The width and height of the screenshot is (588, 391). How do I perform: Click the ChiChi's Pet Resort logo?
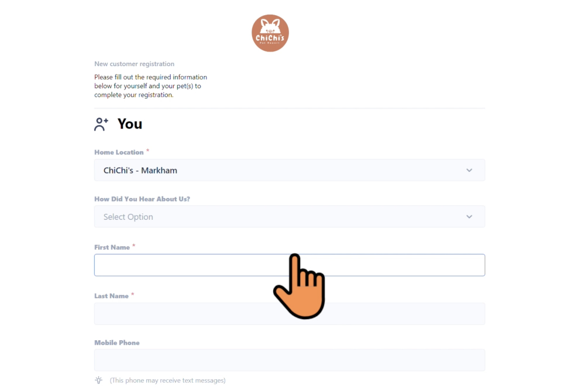coord(270,33)
